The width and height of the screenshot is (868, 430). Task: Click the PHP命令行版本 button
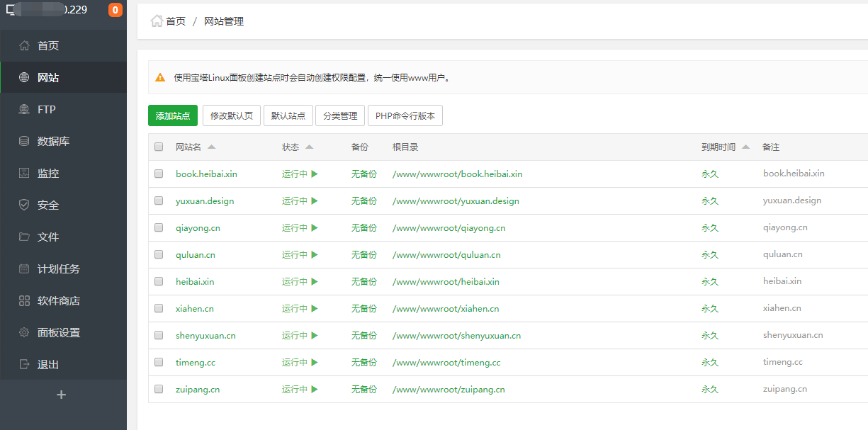coord(405,115)
